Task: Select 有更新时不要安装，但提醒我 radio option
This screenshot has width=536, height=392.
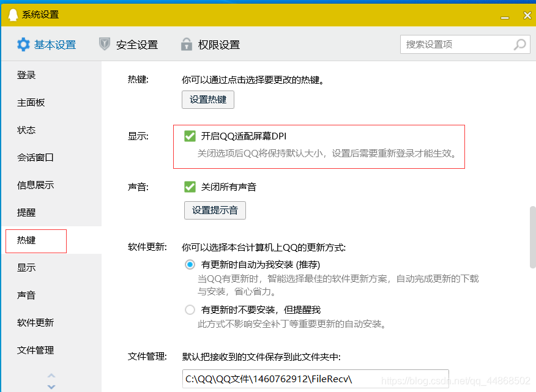Action: [190, 309]
